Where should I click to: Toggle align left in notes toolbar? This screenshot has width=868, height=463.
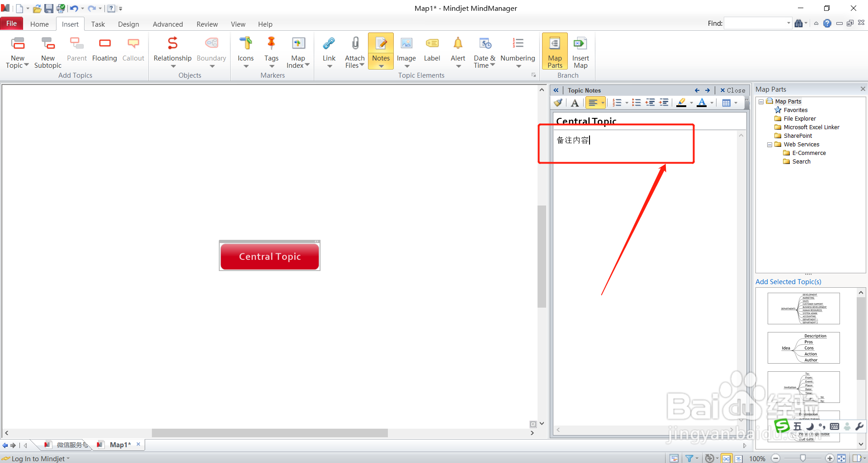(593, 103)
